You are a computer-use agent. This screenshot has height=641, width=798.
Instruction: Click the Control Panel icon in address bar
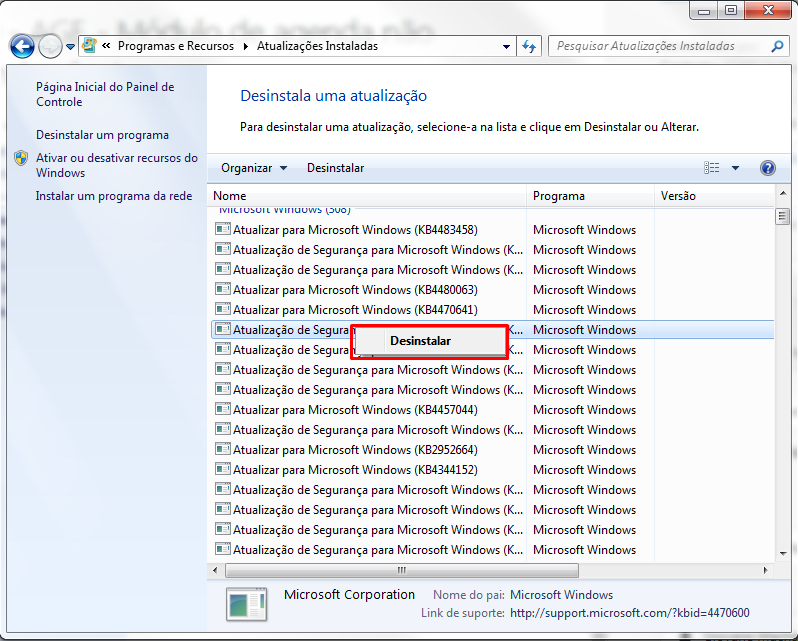click(90, 46)
